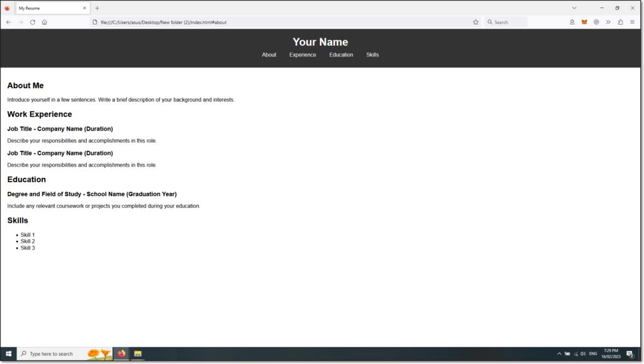Screen dimensions: 644x364
Task: Jump to the Experience section link
Action: click(x=303, y=55)
